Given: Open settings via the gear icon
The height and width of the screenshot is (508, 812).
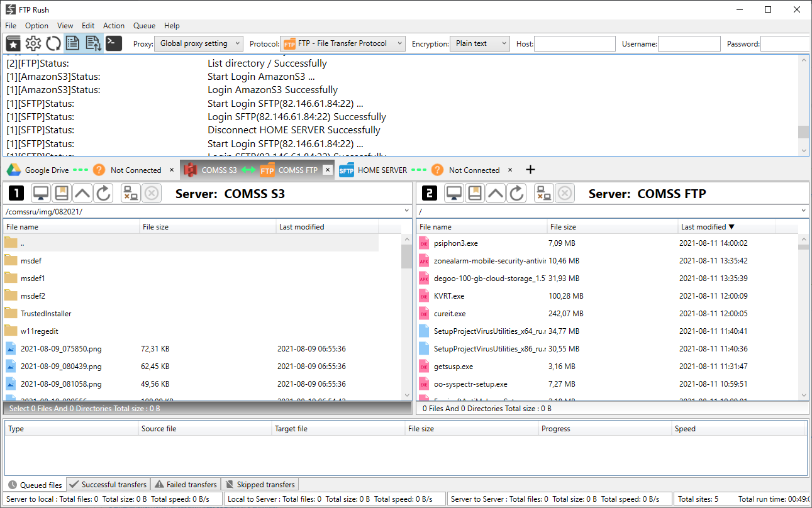Looking at the screenshot, I should click(33, 43).
